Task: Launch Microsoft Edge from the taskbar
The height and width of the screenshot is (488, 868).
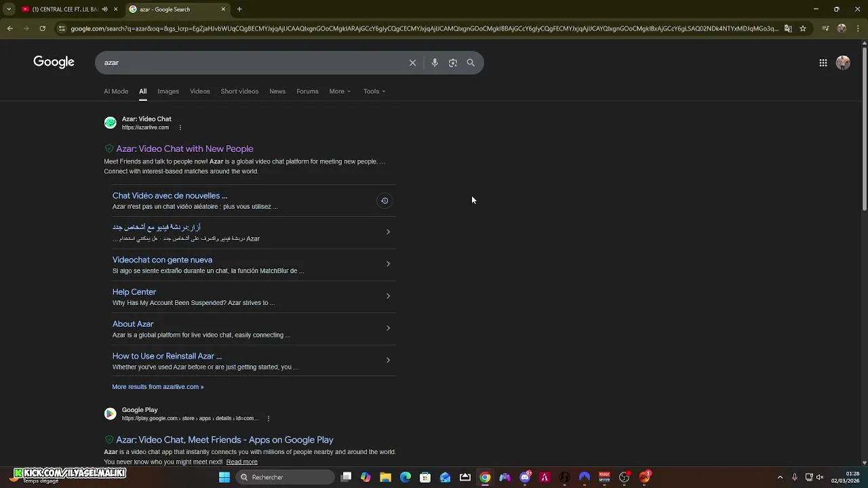Action: 406,477
